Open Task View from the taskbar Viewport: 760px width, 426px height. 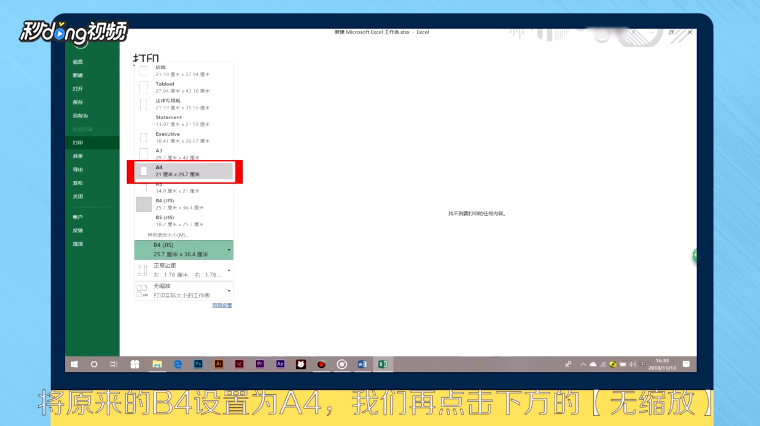(114, 364)
